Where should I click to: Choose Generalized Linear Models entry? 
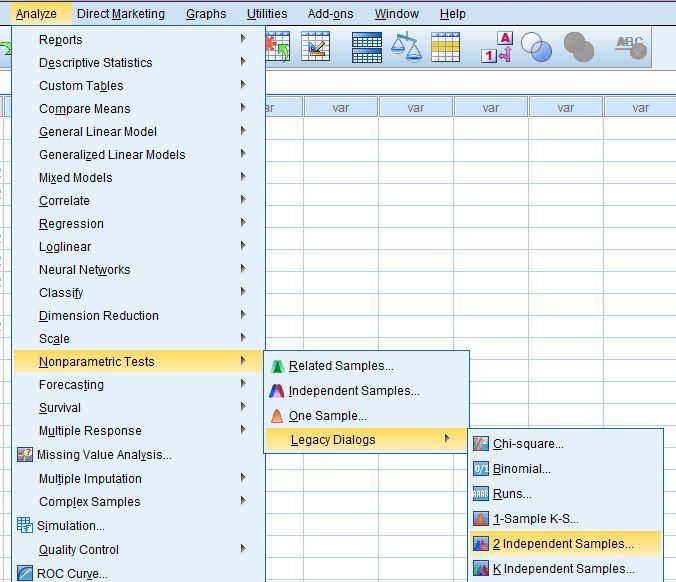click(x=139, y=154)
